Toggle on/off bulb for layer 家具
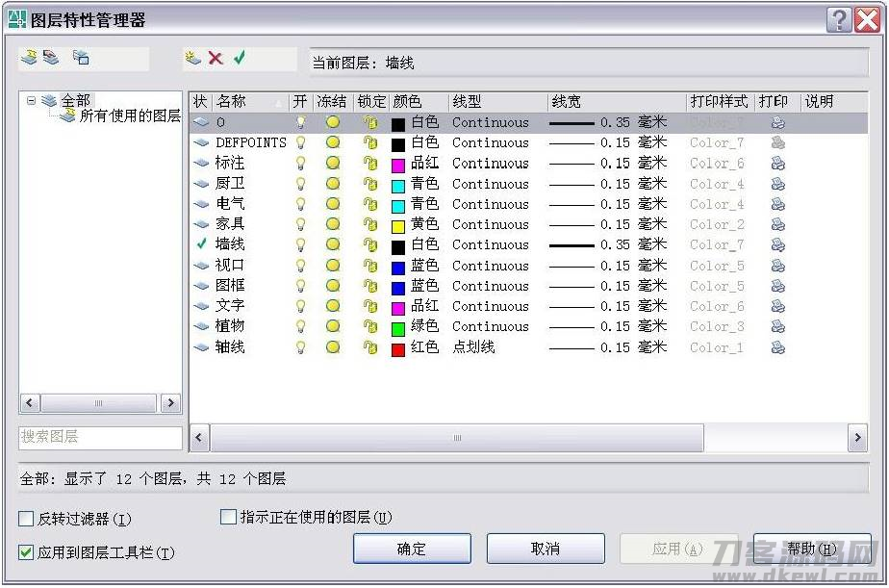Image resolution: width=889 pixels, height=588 pixels. point(301,224)
